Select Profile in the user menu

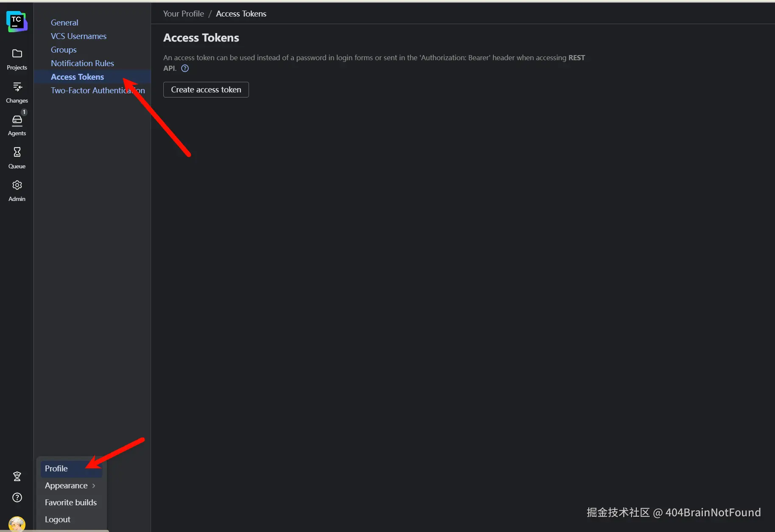click(56, 468)
